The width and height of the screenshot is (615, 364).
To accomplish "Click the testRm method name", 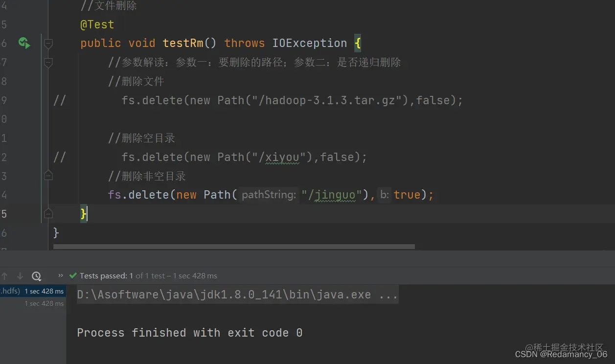I will (x=183, y=43).
